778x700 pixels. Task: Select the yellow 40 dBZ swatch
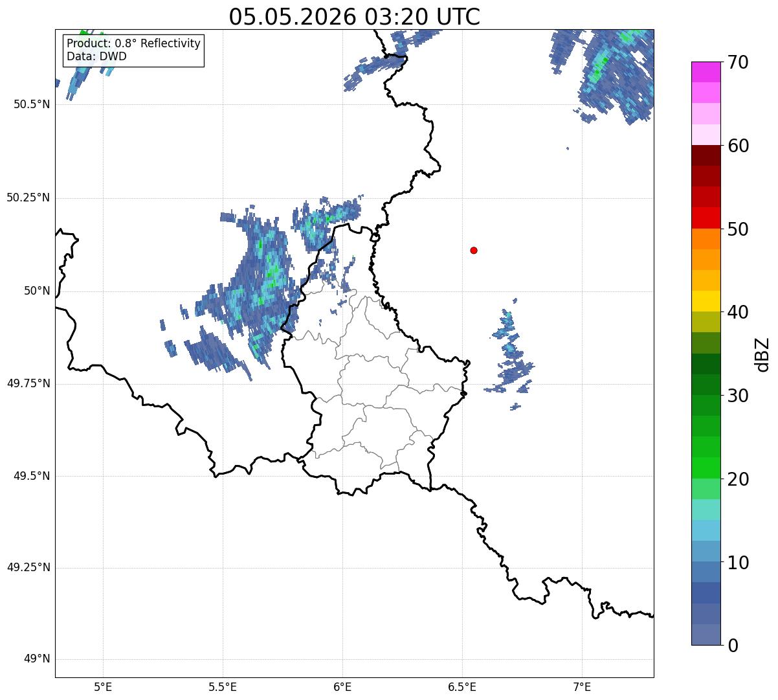click(706, 301)
